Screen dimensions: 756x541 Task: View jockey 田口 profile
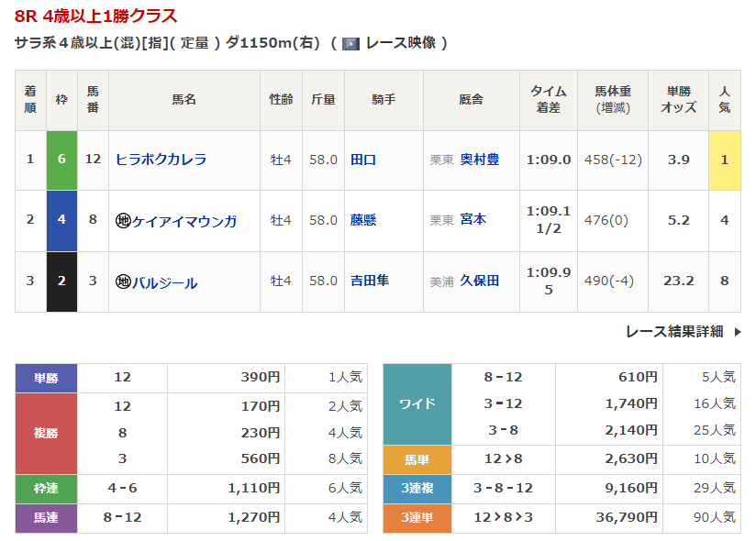pyautogui.click(x=363, y=160)
